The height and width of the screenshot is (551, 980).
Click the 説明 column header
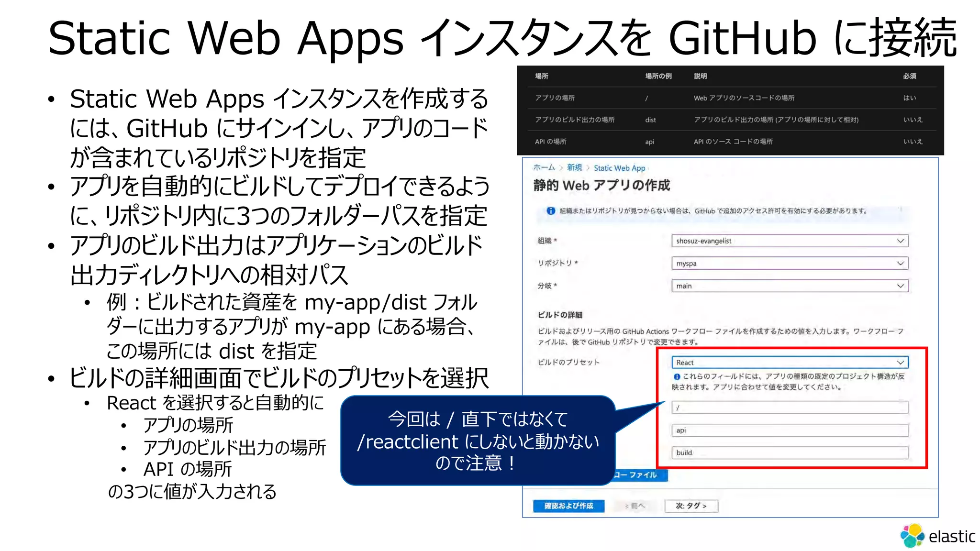[x=700, y=76]
